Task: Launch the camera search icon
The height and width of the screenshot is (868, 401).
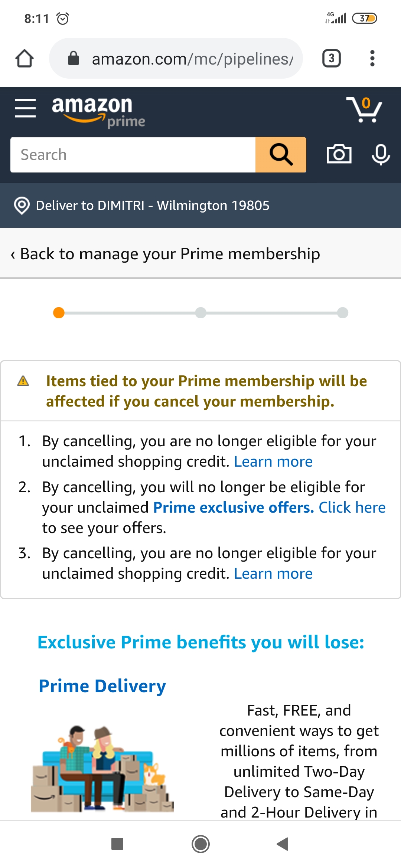Action: tap(339, 154)
